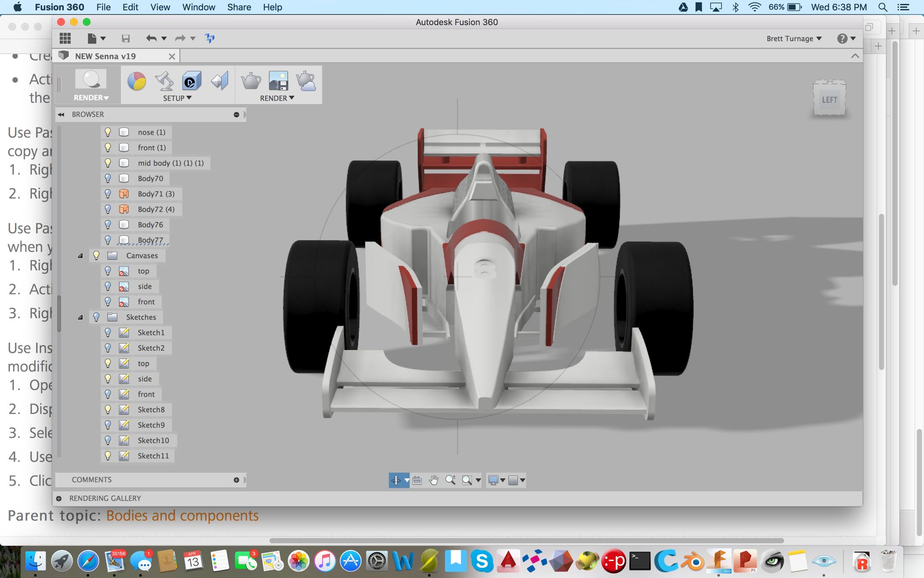Toggle Canvases folder visibility bulb
The height and width of the screenshot is (578, 924).
[x=96, y=255]
